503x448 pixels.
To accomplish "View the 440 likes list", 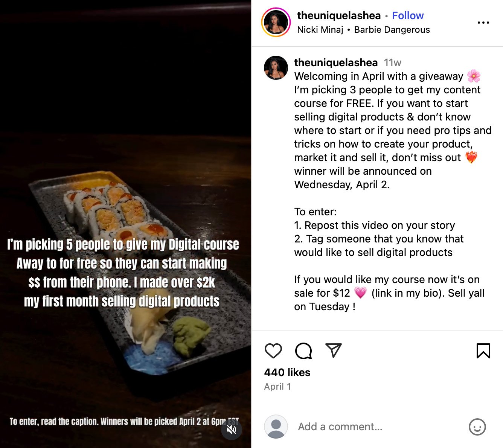I will (x=287, y=373).
